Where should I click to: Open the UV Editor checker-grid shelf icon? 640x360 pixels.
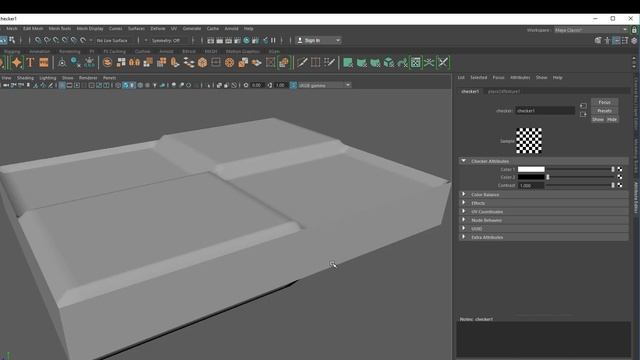[x=416, y=62]
